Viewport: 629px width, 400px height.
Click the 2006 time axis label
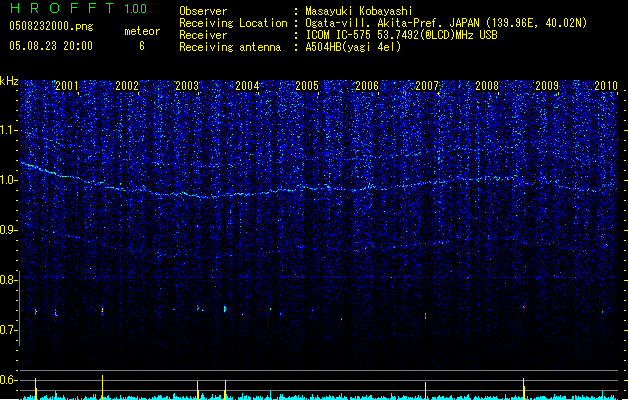point(367,85)
